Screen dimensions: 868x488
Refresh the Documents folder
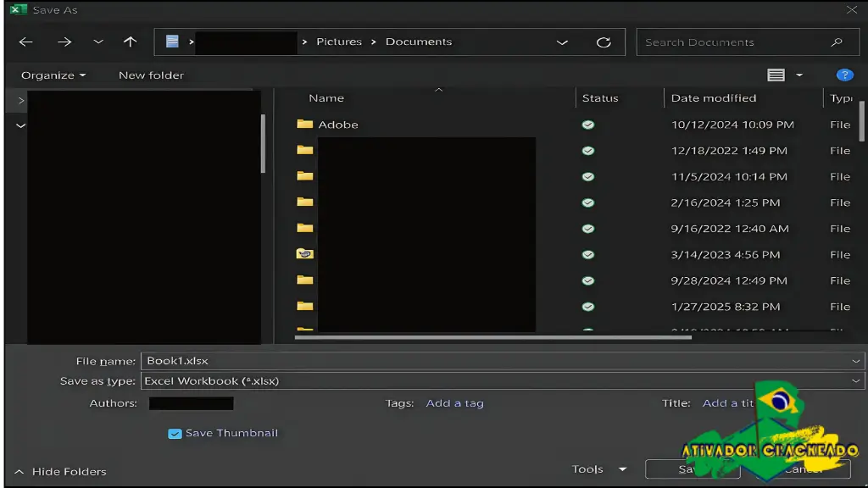[x=604, y=42]
